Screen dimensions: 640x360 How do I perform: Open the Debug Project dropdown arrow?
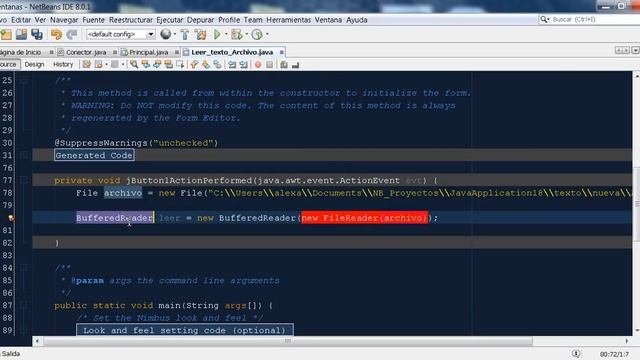(247, 34)
